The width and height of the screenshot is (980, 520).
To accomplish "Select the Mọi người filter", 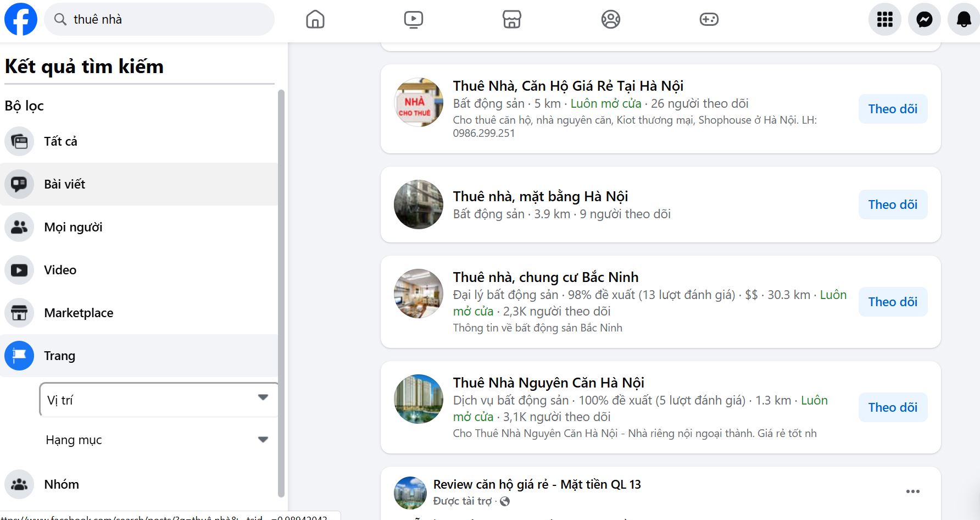I will pos(73,227).
